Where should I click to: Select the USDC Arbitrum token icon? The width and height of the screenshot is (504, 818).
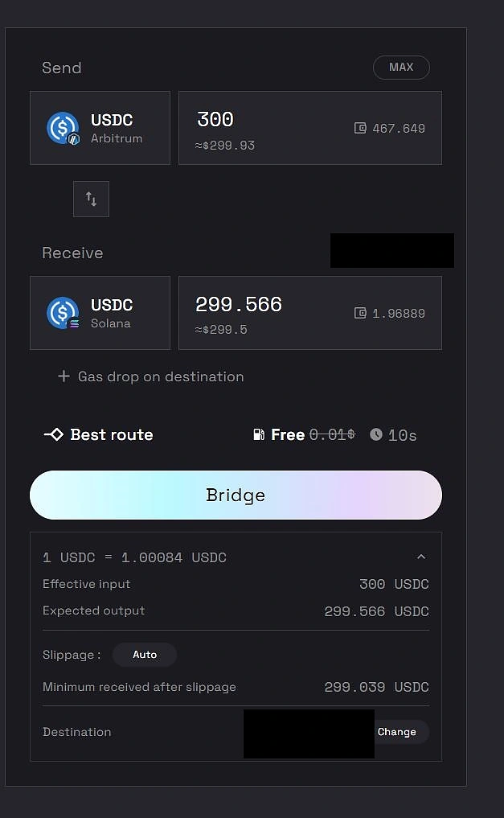pyautogui.click(x=63, y=128)
